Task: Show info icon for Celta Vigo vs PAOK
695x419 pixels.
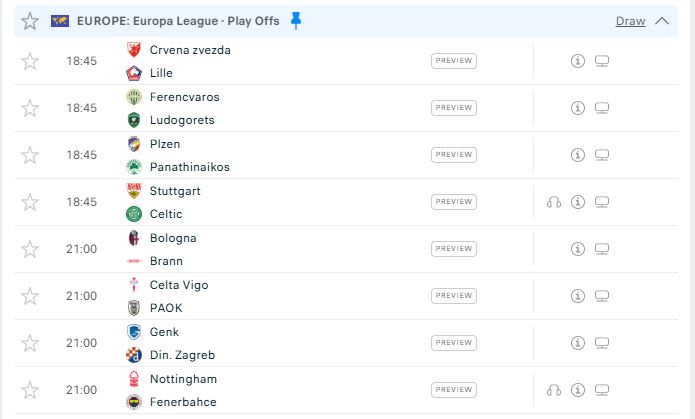Action: click(x=578, y=296)
